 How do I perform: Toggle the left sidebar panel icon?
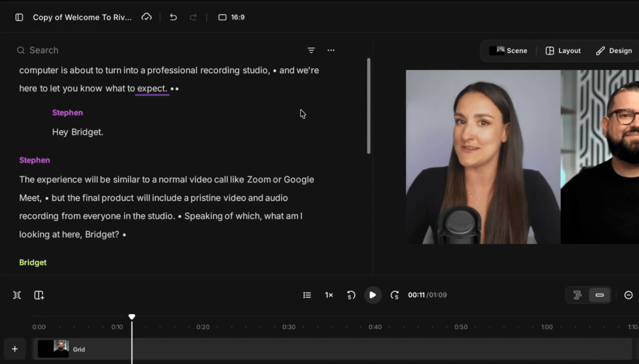click(19, 17)
